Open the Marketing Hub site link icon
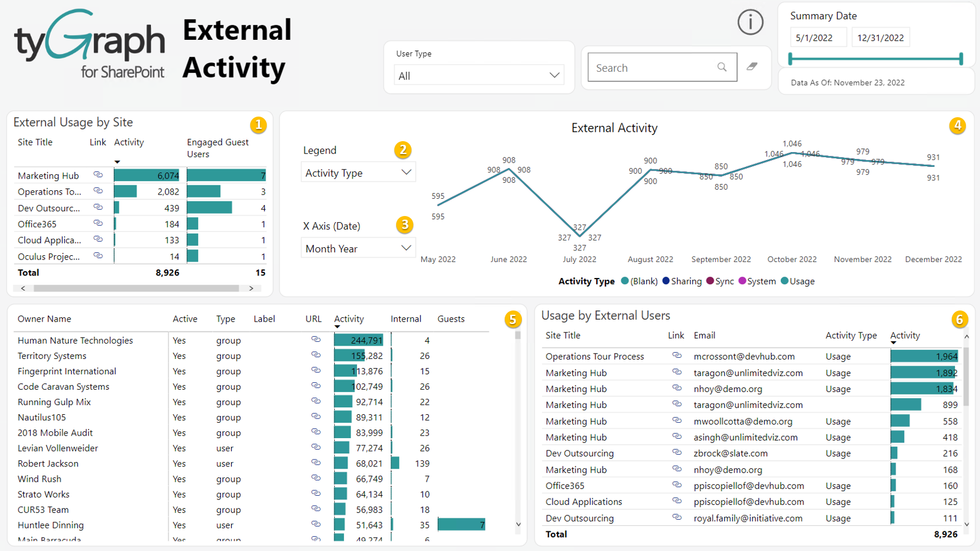 pos(98,175)
